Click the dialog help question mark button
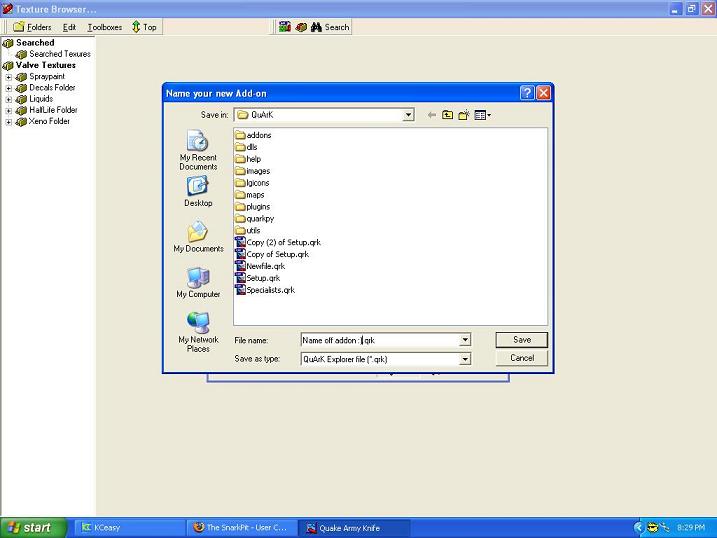Screen dimensions: 717x538 point(527,93)
